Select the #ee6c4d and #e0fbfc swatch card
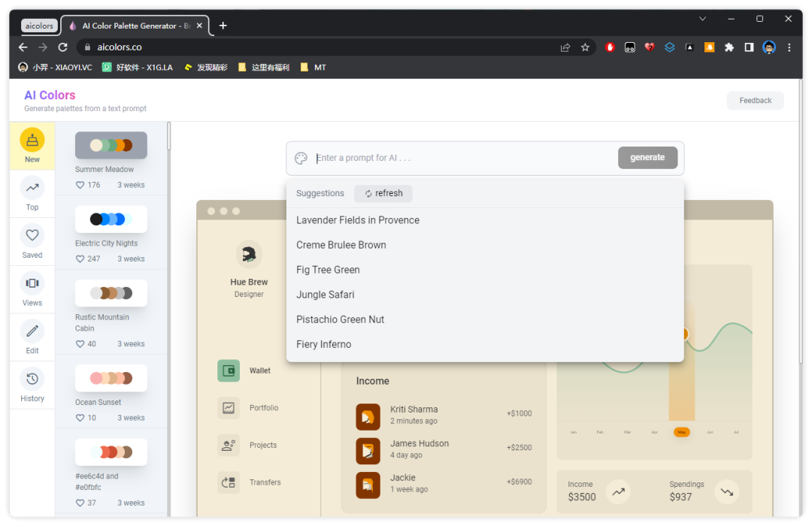The width and height of the screenshot is (812, 526). [x=111, y=452]
